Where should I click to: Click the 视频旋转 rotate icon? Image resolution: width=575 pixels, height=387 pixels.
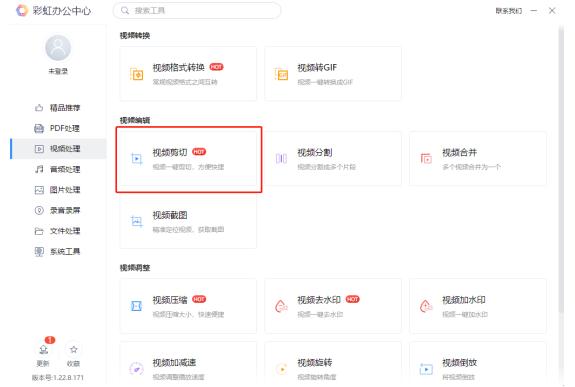coord(282,369)
